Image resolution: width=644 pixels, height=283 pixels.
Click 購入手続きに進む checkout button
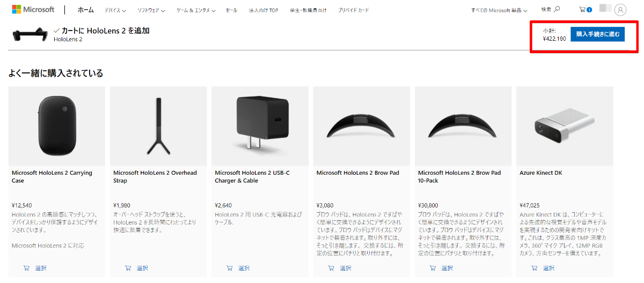point(597,34)
